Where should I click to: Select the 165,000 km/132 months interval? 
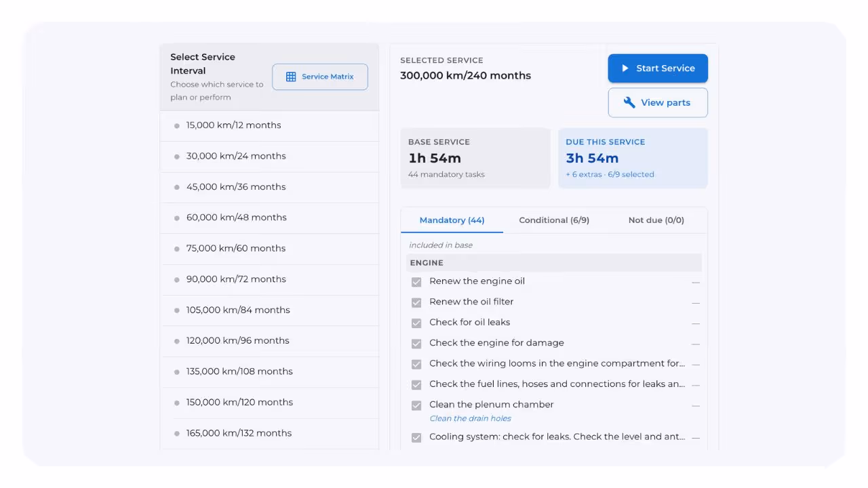coord(269,434)
